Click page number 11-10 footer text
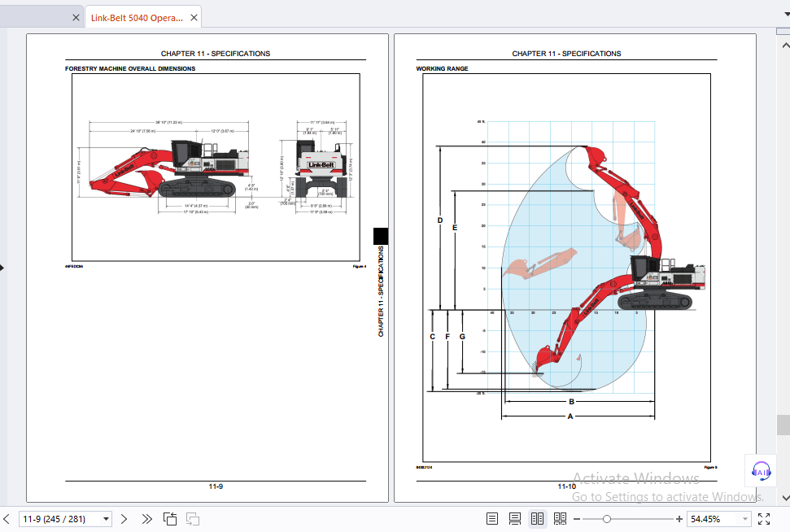 [x=566, y=486]
